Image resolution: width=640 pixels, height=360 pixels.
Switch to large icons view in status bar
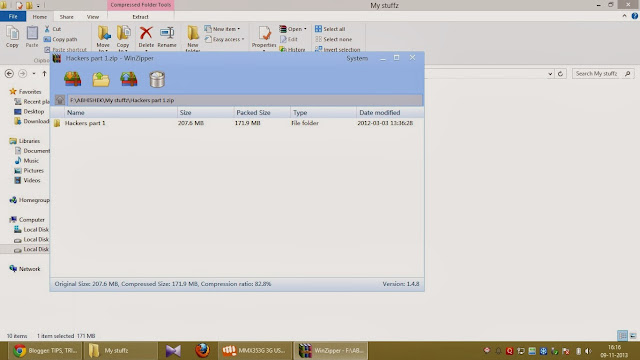633,336
